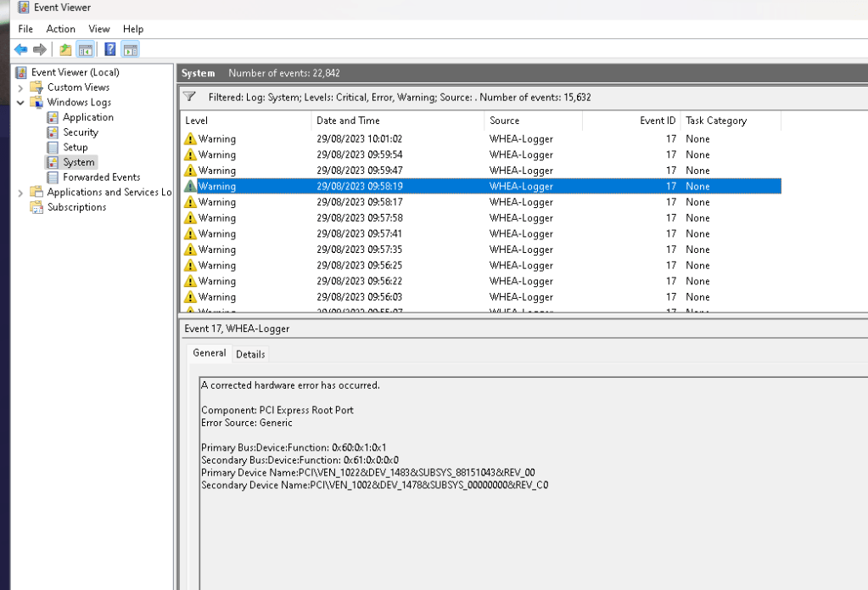The height and width of the screenshot is (590, 868).
Task: Click the 'Component: PCI Express Root Port' line
Action: click(277, 410)
